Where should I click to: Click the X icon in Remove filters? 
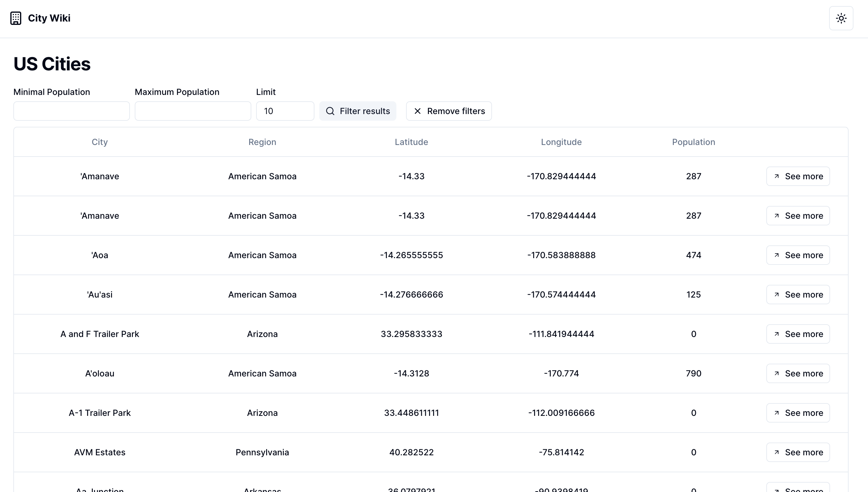tap(417, 111)
